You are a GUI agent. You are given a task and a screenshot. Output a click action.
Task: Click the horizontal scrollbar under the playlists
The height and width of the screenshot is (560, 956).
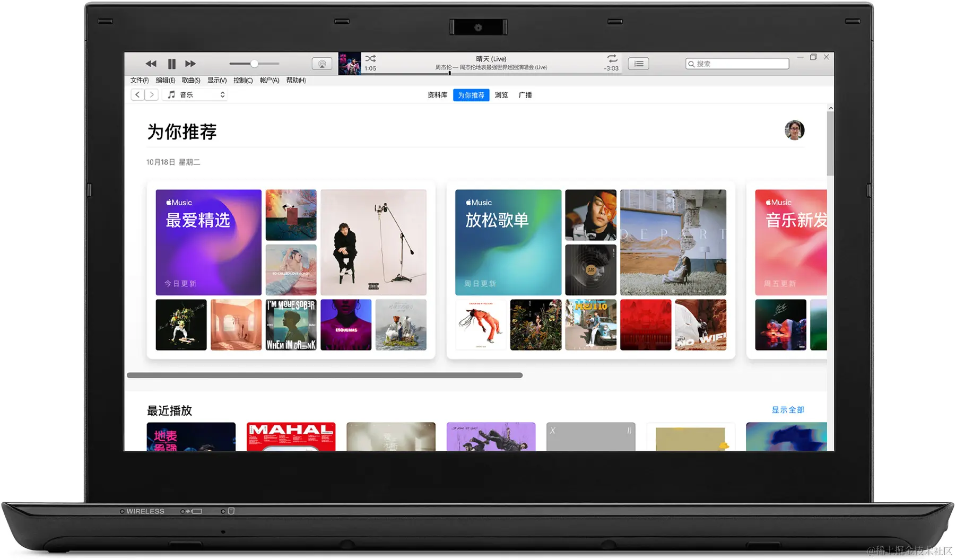324,375
